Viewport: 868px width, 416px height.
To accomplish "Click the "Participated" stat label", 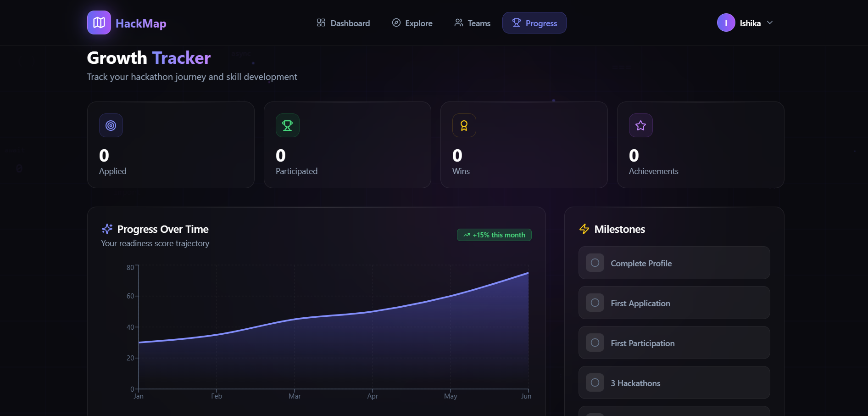I will coord(297,171).
